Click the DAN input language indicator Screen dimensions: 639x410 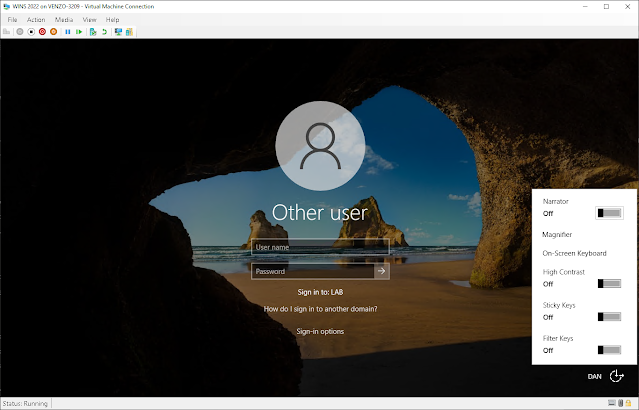(594, 377)
